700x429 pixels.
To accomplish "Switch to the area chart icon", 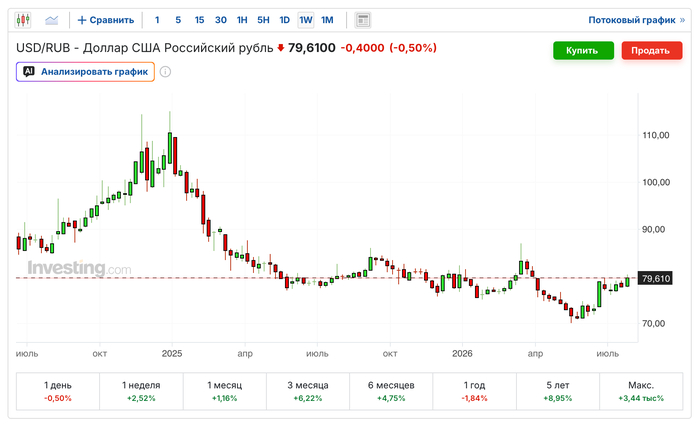I will [52, 20].
